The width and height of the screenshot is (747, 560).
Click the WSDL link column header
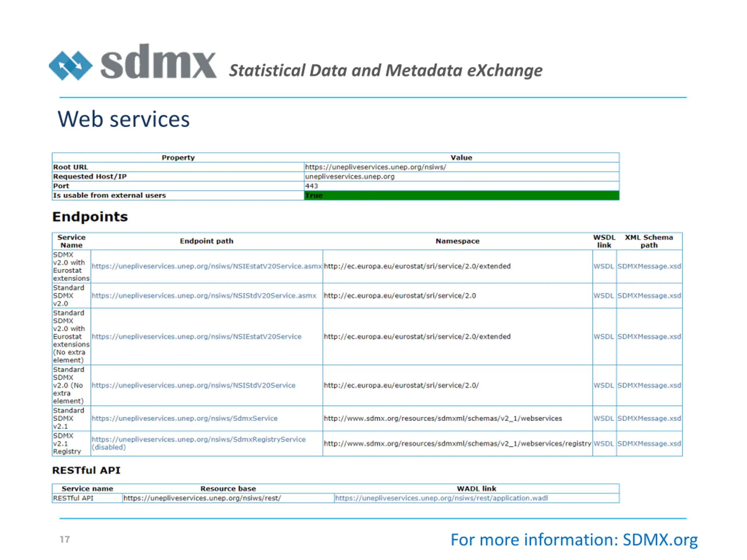604,241
